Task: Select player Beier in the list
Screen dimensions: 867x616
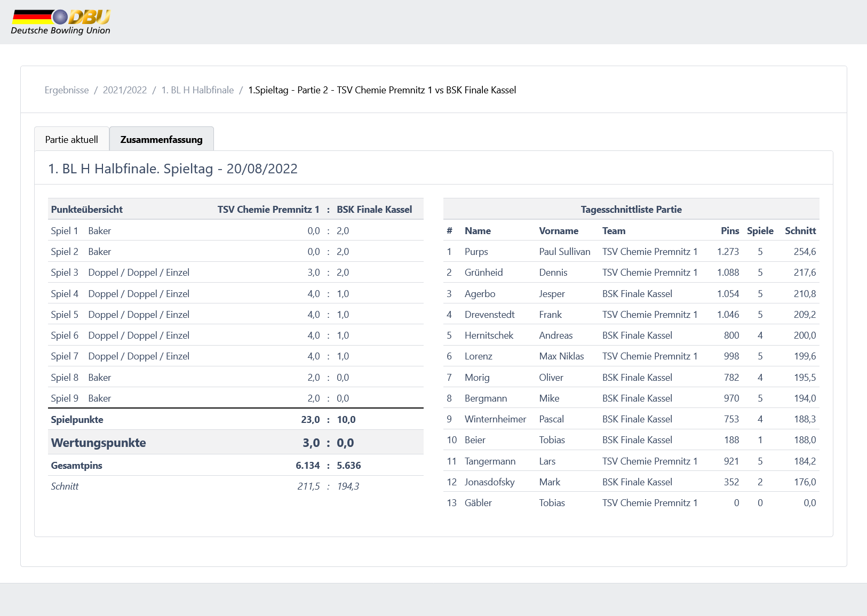Action: pos(631,439)
